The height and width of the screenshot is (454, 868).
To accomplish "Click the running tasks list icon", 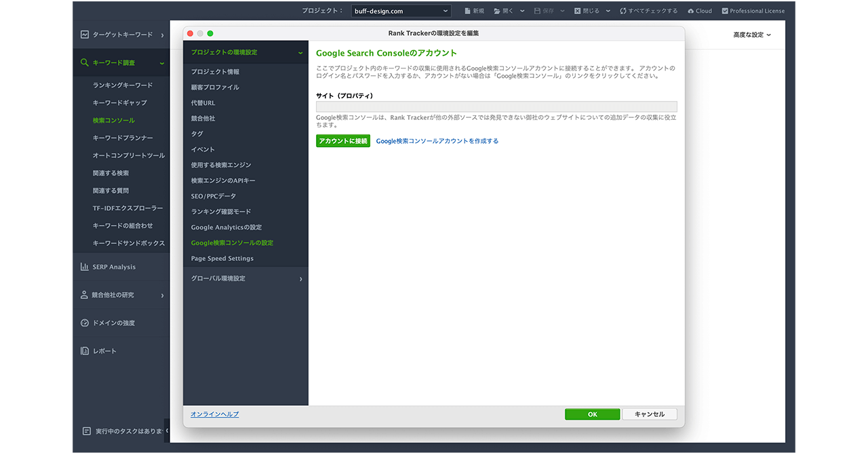I will pyautogui.click(x=86, y=431).
